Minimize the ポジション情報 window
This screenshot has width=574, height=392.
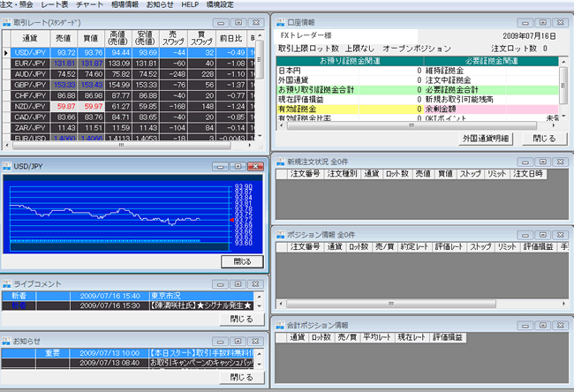(525, 235)
